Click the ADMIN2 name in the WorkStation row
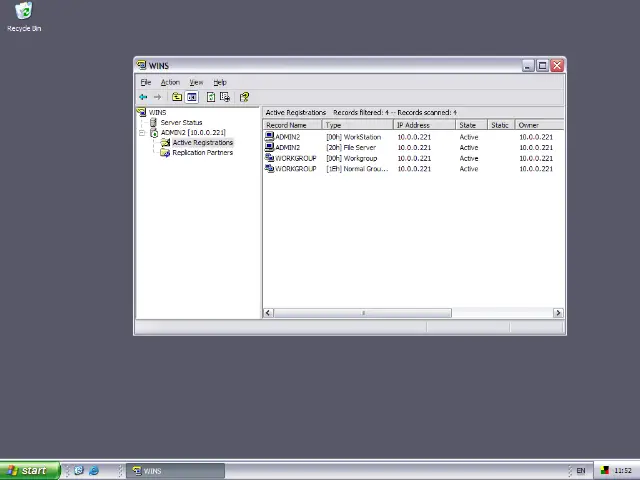 pyautogui.click(x=287, y=137)
